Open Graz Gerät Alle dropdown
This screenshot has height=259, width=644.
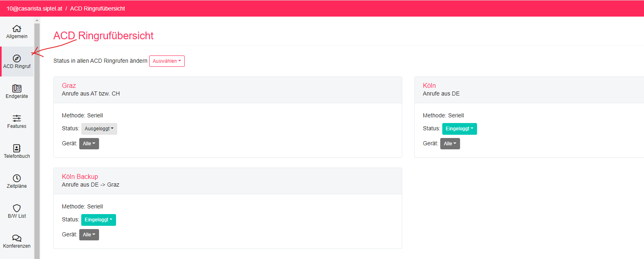click(x=89, y=144)
